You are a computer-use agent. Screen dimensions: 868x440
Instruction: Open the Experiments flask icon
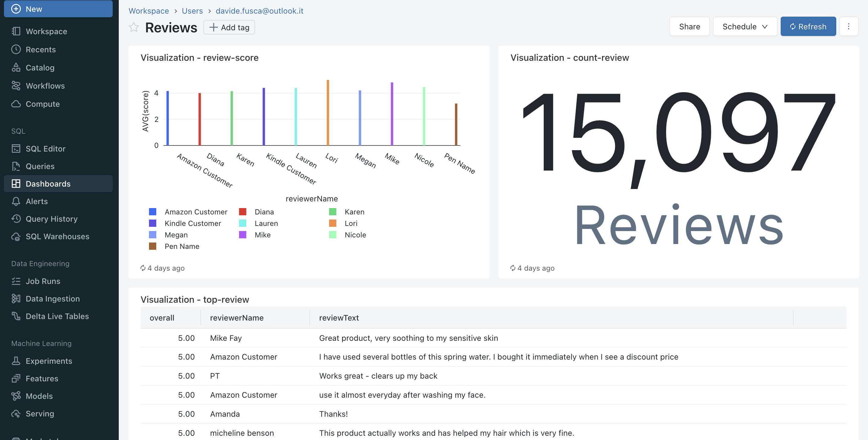16,361
